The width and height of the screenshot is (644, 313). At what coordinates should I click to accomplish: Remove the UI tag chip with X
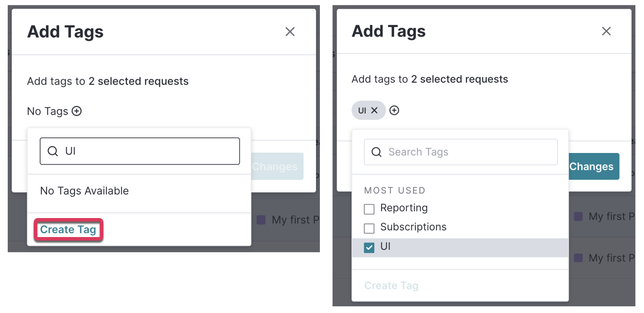[375, 110]
